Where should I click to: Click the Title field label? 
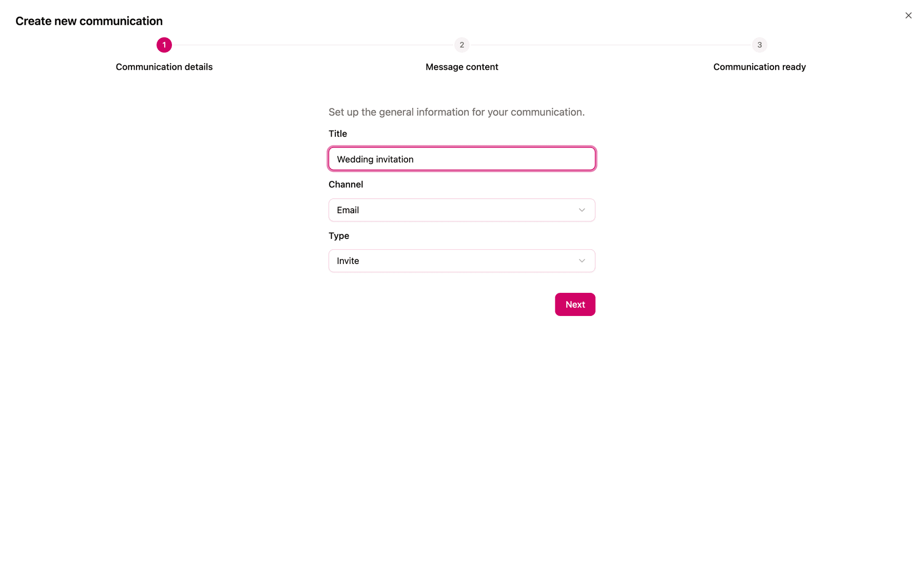338,134
